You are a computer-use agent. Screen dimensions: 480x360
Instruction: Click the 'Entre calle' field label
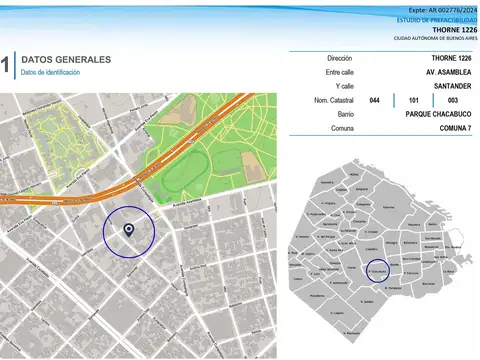click(x=340, y=72)
